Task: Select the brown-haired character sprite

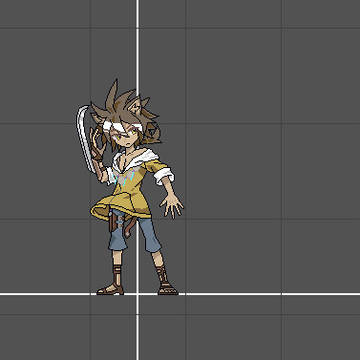Action: pyautogui.click(x=129, y=187)
